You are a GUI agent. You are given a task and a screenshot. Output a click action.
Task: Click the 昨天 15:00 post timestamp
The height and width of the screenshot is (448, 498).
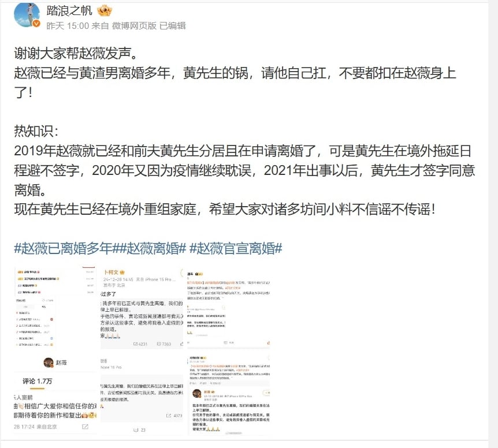68,26
